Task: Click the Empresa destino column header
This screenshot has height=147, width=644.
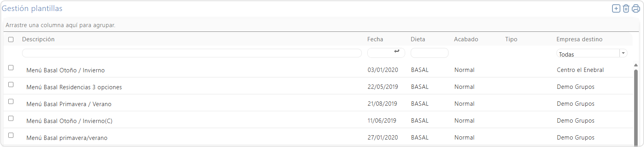Action: [579, 39]
